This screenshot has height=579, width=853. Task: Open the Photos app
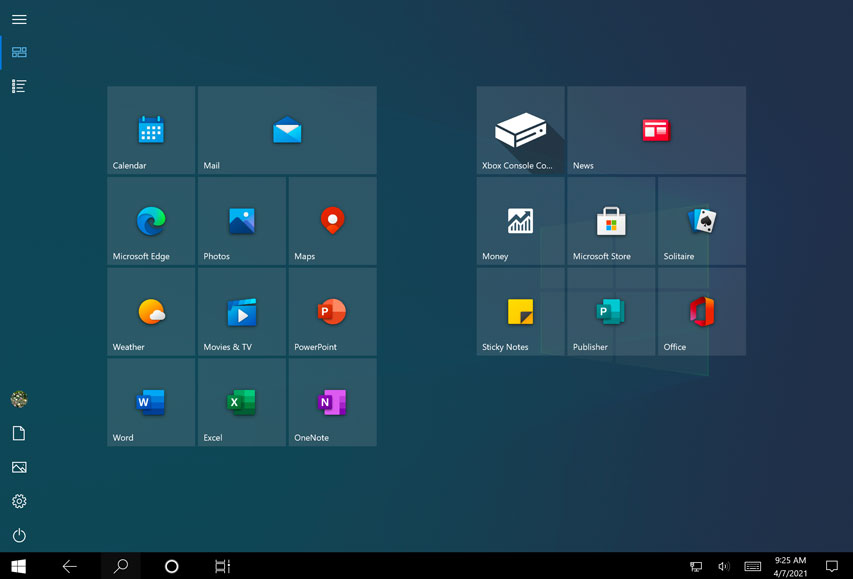[241, 220]
